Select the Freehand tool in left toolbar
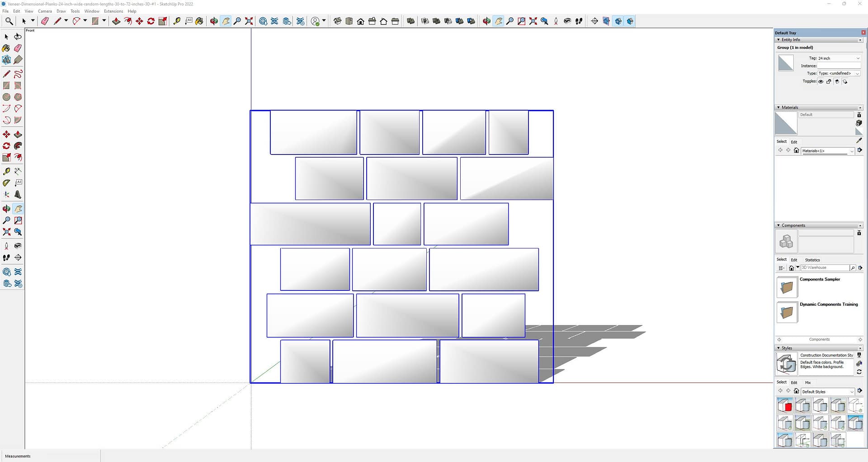Viewport: 868px width, 462px height. (x=18, y=74)
